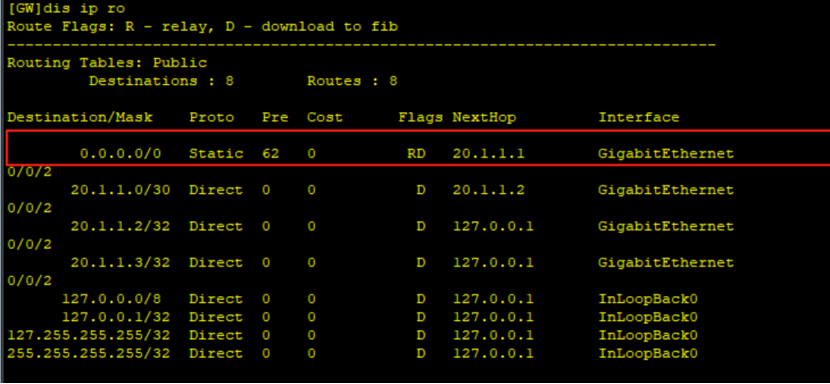Click InLoopBack0 interface of 127.255.255.255/32 row

click(x=648, y=335)
